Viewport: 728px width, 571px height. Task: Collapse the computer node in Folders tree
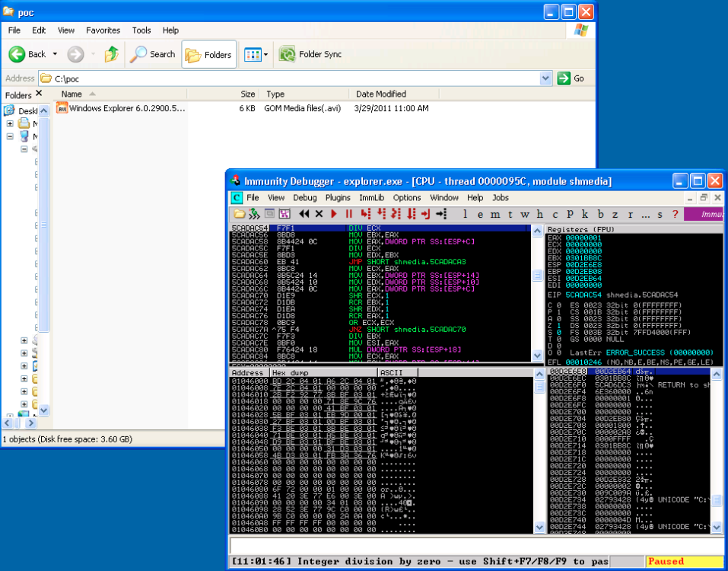click(10, 136)
